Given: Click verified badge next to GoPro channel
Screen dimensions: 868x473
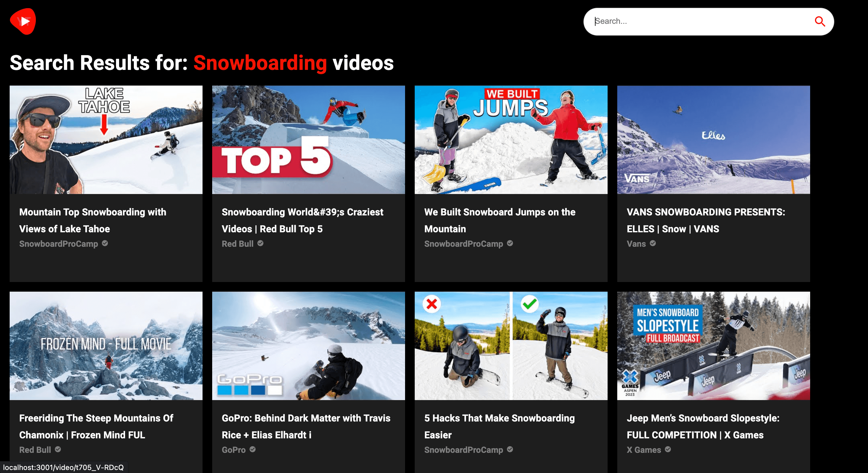Looking at the screenshot, I should click(x=252, y=450).
